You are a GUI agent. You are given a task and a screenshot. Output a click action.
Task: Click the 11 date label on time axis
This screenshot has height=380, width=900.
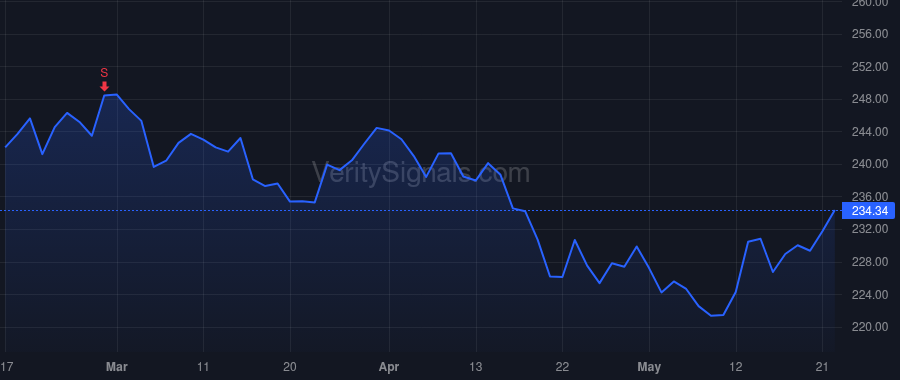tap(203, 367)
